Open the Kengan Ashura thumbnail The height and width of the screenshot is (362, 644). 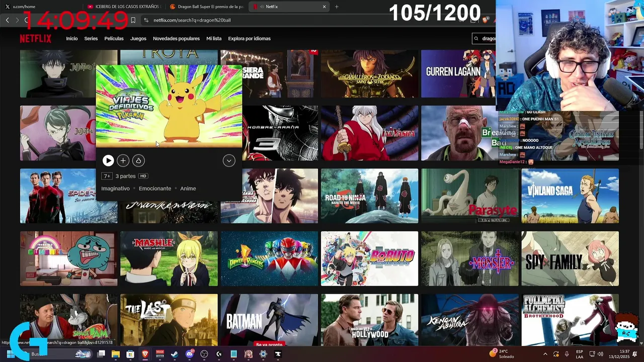point(469,320)
